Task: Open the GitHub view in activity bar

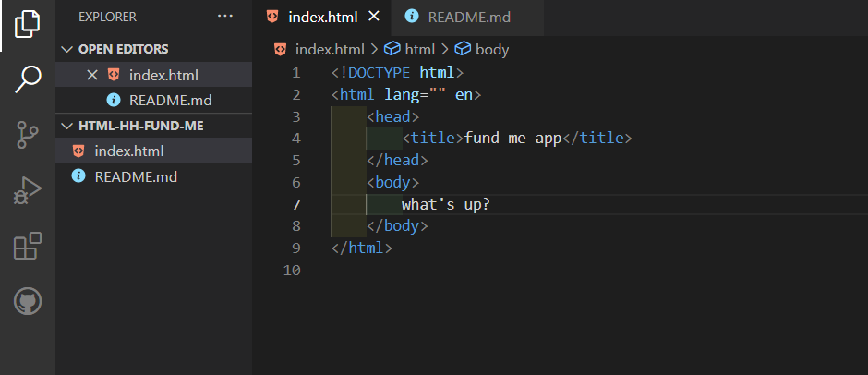Action: point(27,302)
